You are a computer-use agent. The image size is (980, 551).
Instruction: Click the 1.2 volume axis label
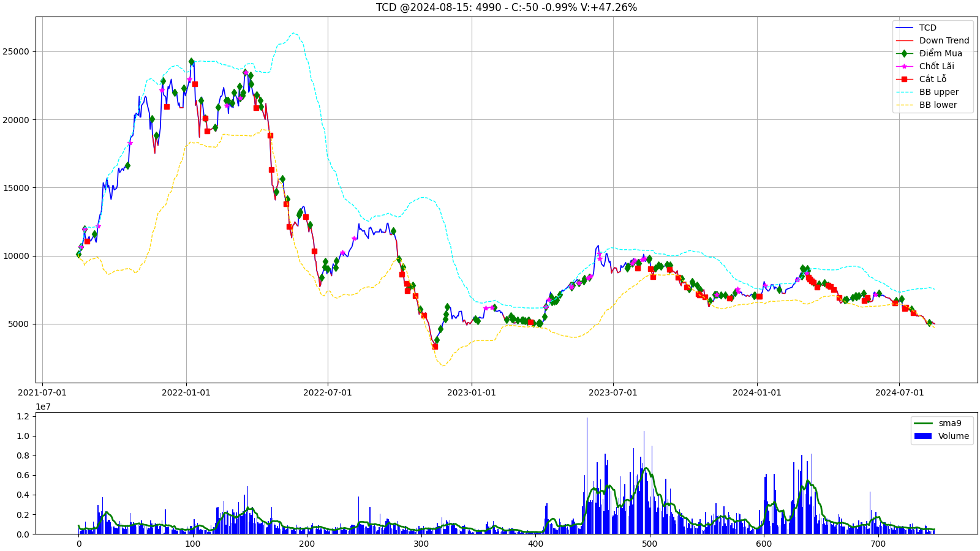coord(23,416)
